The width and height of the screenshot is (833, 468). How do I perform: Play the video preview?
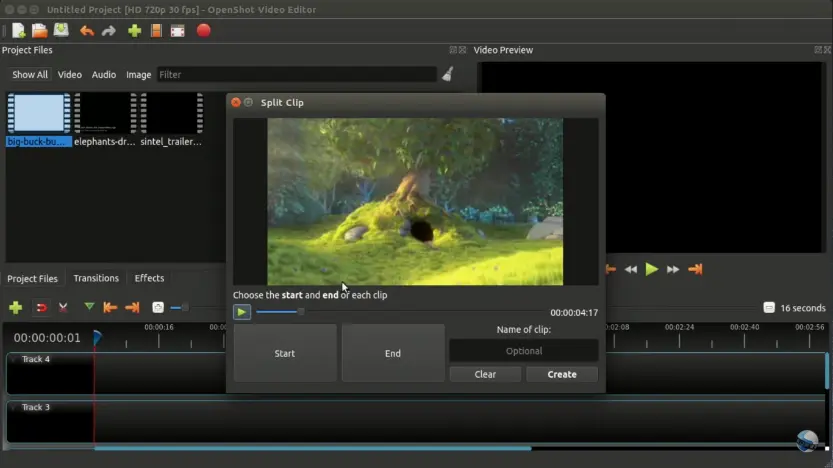click(x=652, y=269)
